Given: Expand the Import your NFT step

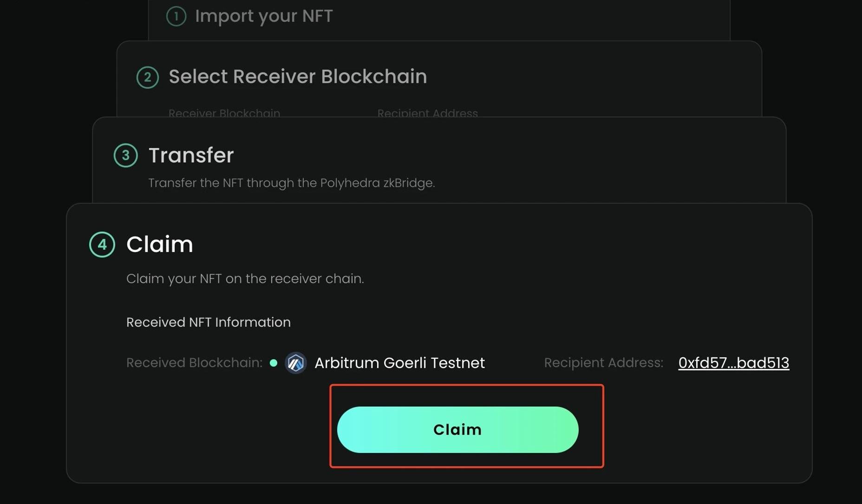Looking at the screenshot, I should coord(264,16).
